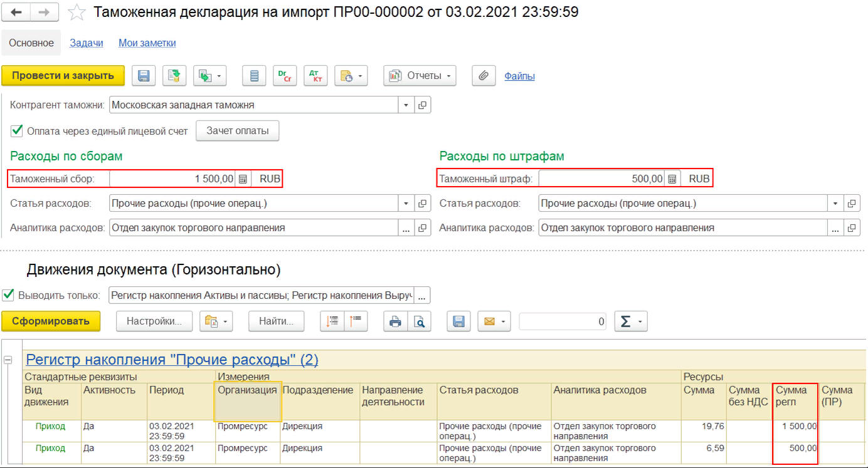Click the Таможенный штраф amount field
Screen dimensions: 868x468
click(601, 179)
